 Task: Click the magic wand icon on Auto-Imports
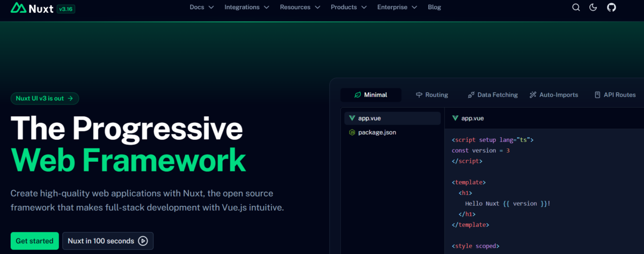533,95
